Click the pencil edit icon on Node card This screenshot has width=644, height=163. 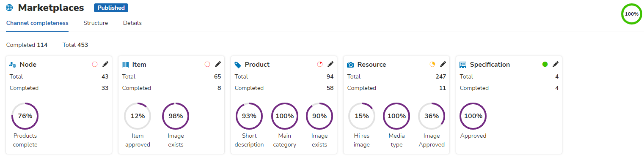pyautogui.click(x=105, y=64)
